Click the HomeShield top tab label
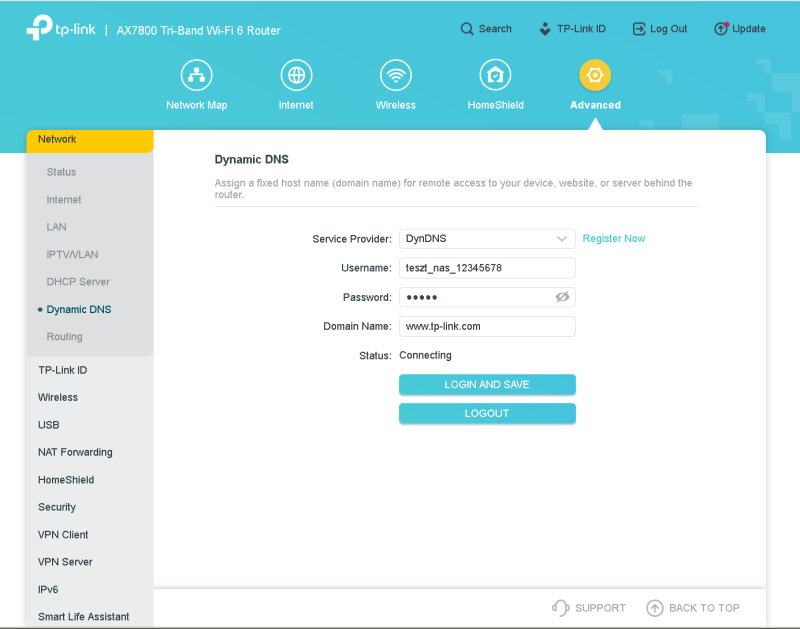 click(x=495, y=105)
